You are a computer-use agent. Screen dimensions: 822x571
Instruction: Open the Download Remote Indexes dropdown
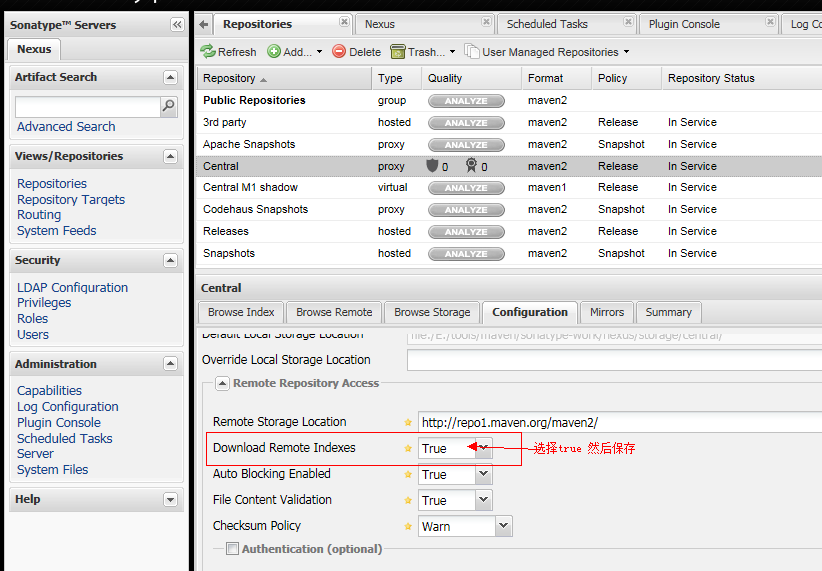(x=483, y=448)
